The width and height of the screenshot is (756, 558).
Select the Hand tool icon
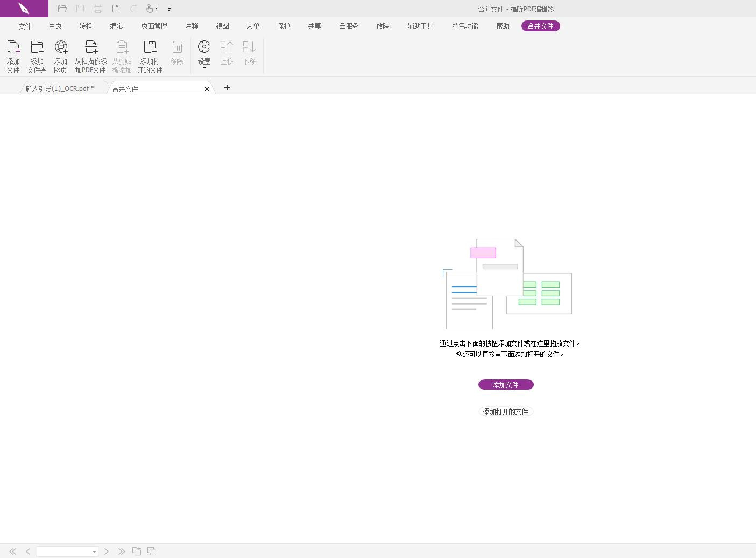(150, 9)
